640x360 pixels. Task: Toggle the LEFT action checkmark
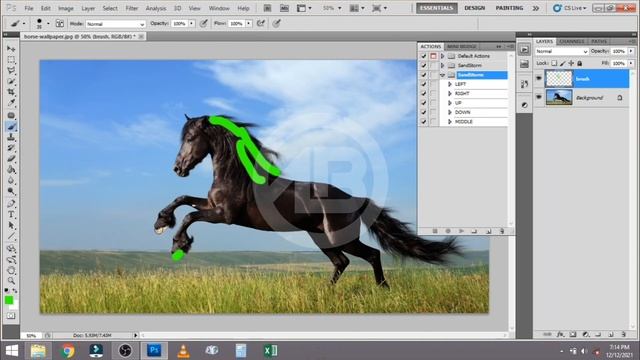(424, 84)
